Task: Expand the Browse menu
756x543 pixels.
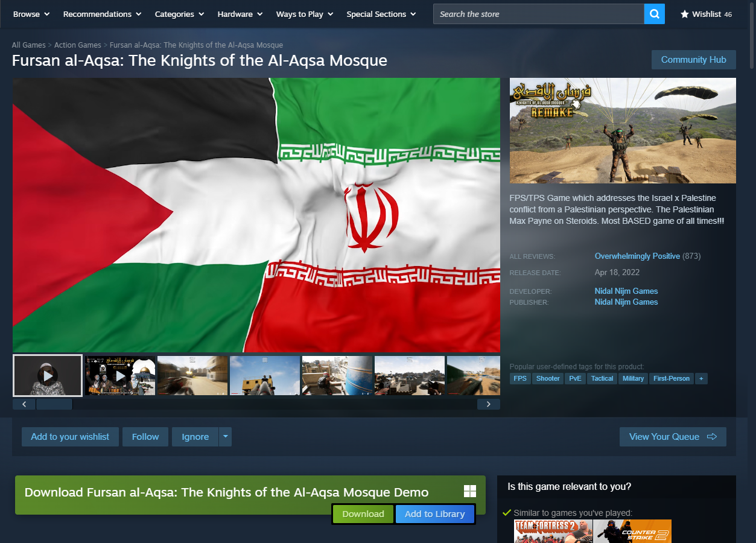Action: tap(31, 14)
